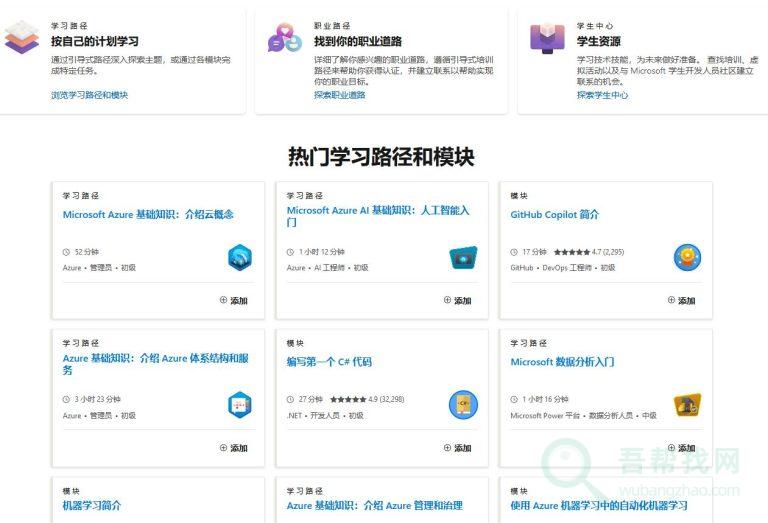Click the Microsoft 数据分析入门 badge icon
This screenshot has height=523, width=768.
687,405
